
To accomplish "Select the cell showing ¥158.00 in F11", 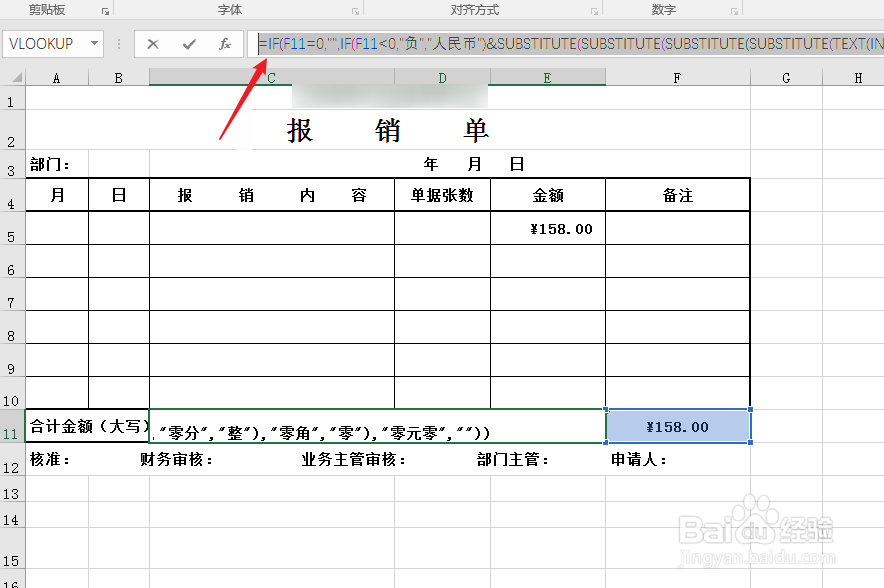I will coord(677,425).
